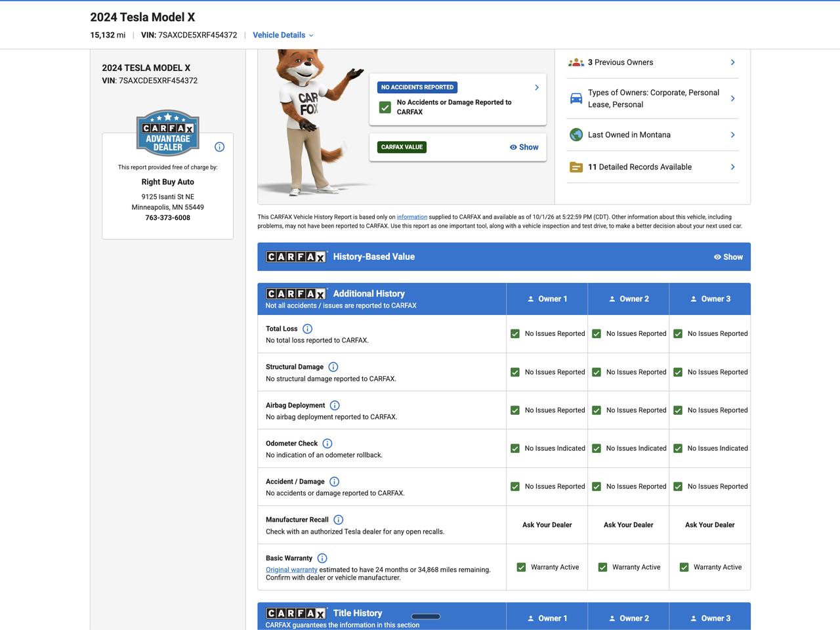840x630 pixels.
Task: Click the folder icon for Detailed Records
Action: point(576,167)
